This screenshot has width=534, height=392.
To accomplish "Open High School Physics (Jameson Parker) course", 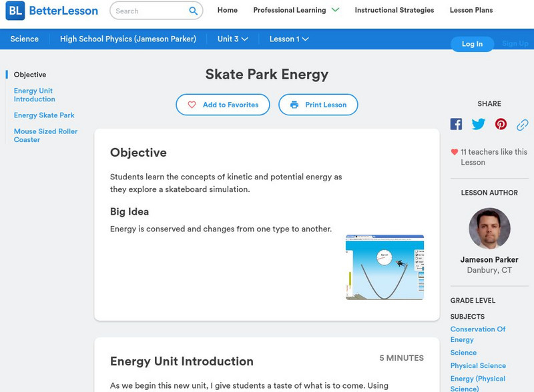I will pyautogui.click(x=128, y=39).
